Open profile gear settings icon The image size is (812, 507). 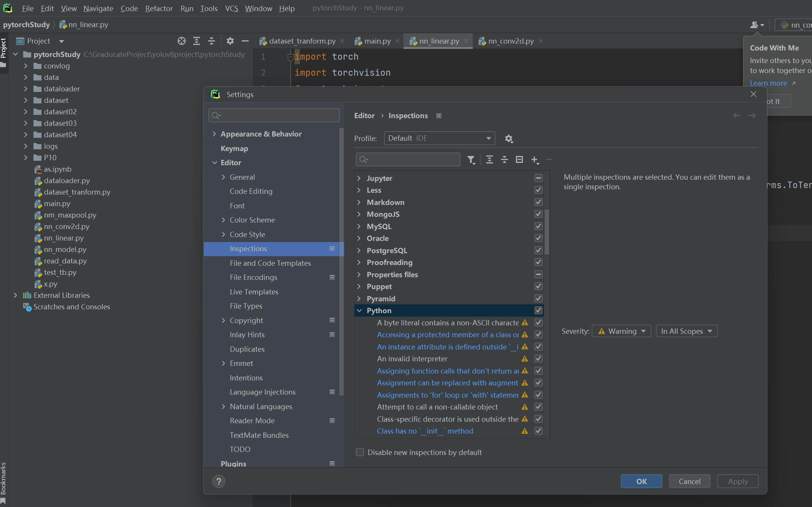(x=509, y=138)
